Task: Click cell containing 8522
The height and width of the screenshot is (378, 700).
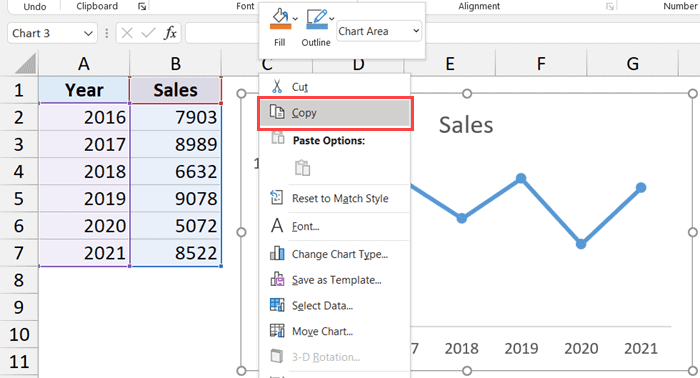Action: pos(175,253)
